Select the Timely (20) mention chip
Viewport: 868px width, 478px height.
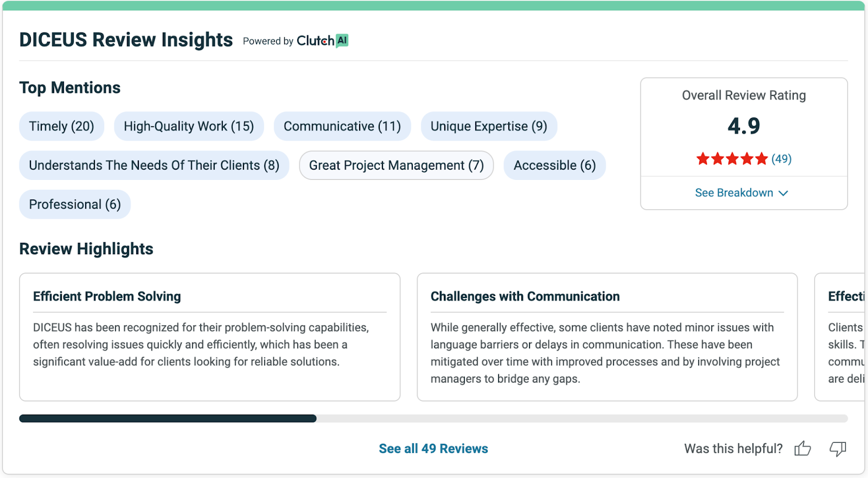point(61,126)
